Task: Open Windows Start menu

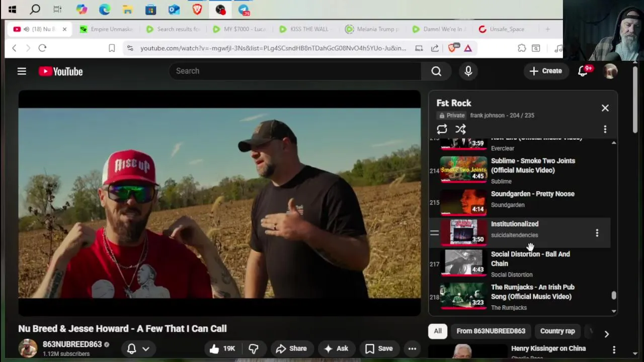Action: [x=12, y=9]
